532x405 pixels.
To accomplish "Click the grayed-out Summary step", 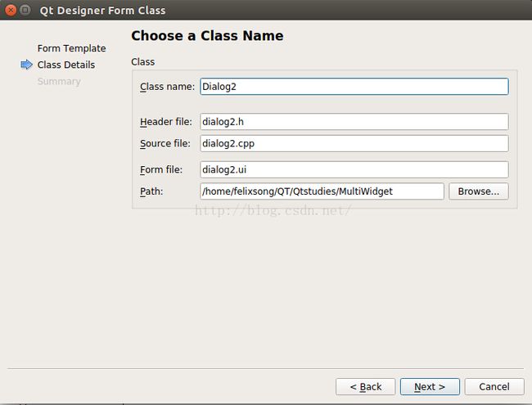I will click(59, 81).
